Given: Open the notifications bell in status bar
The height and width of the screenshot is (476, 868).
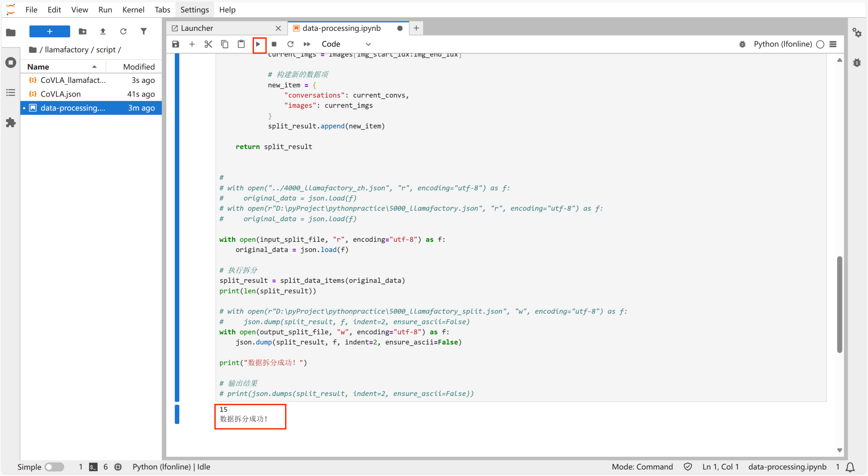Looking at the screenshot, I should (851, 467).
